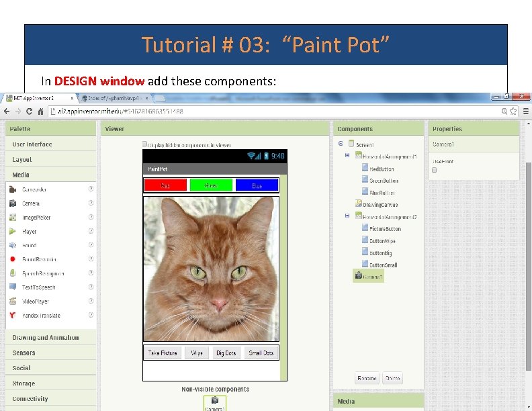Click the Big Dots button
This screenshot has width=532, height=411.
tap(226, 353)
